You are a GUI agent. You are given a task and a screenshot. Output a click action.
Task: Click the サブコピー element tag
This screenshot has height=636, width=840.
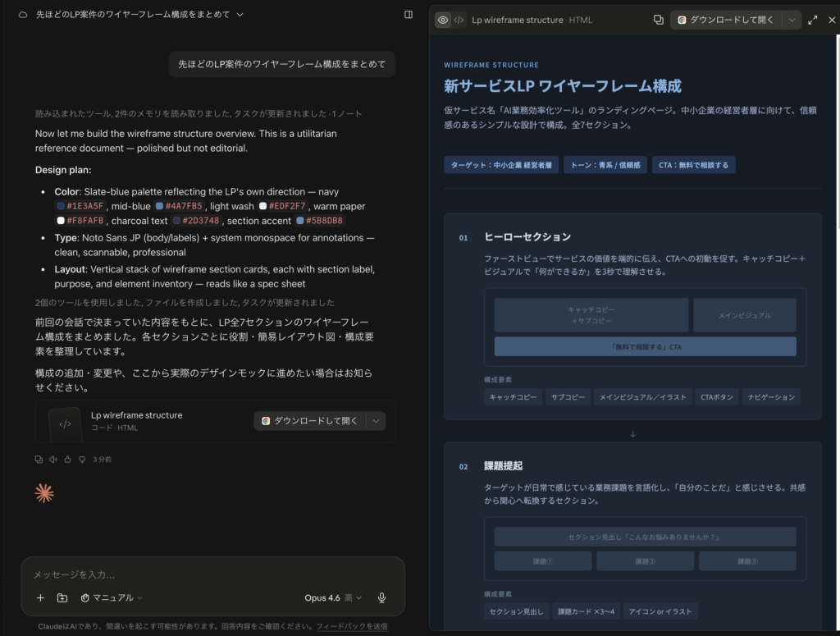[568, 397]
